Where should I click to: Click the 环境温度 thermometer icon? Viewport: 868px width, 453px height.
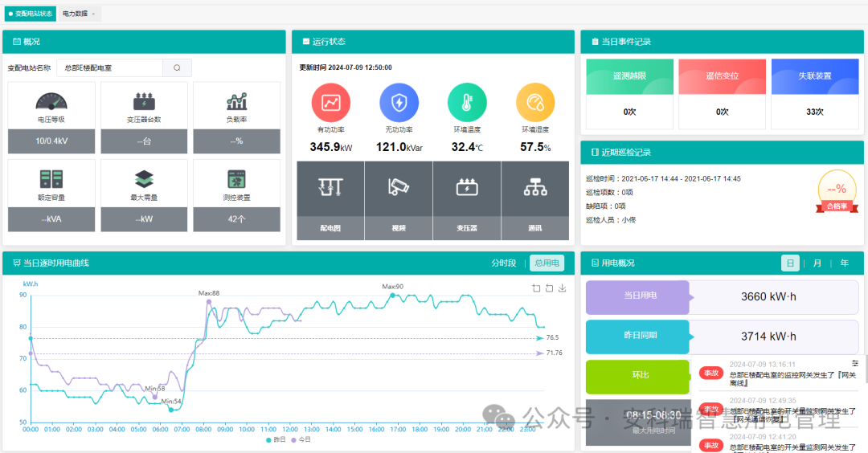click(x=467, y=102)
